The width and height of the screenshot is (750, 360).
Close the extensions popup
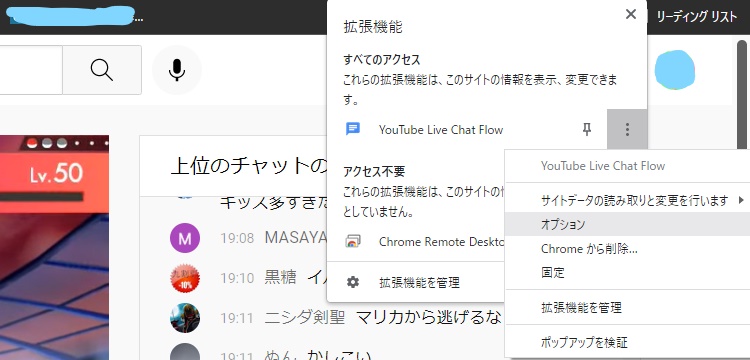(631, 14)
